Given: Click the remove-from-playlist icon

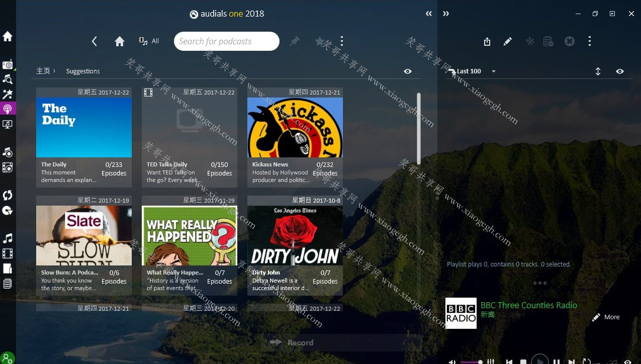Looking at the screenshot, I should pos(548,41).
